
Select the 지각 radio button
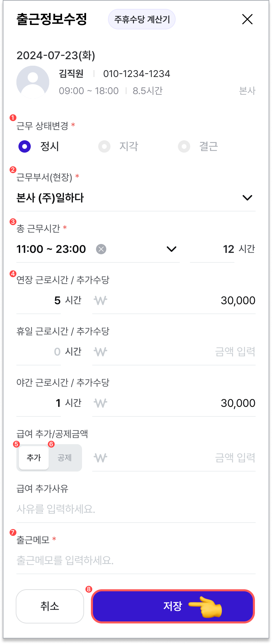click(x=104, y=146)
